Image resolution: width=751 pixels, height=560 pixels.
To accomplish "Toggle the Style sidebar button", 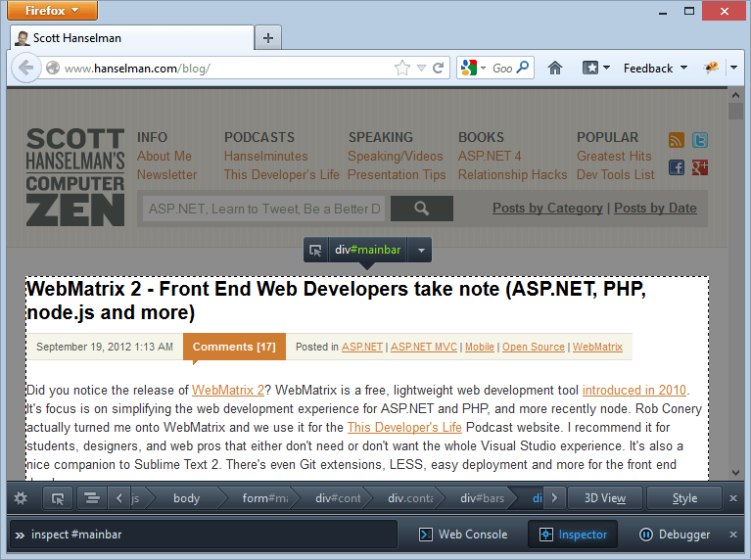I will [684, 498].
